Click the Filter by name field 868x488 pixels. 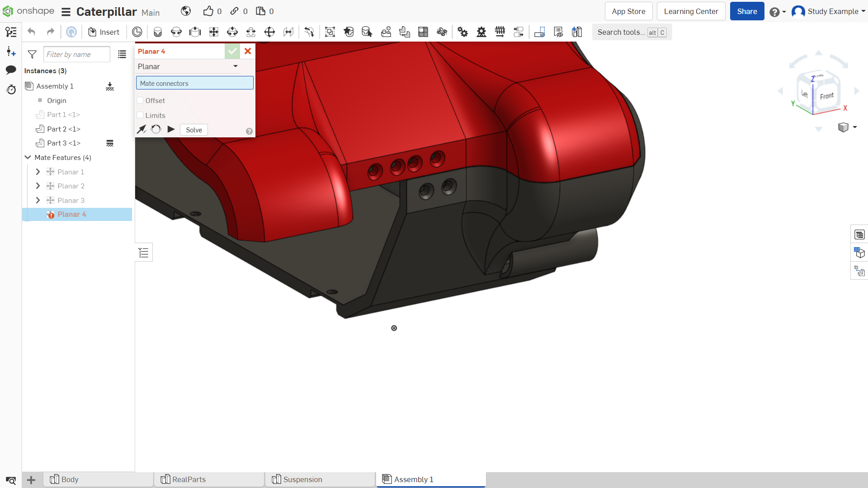pyautogui.click(x=77, y=54)
